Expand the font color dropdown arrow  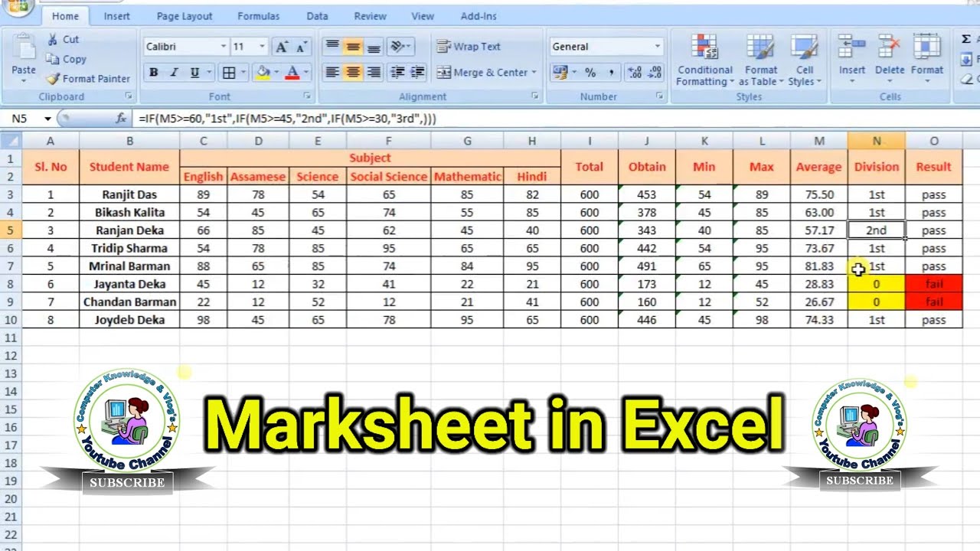[305, 73]
